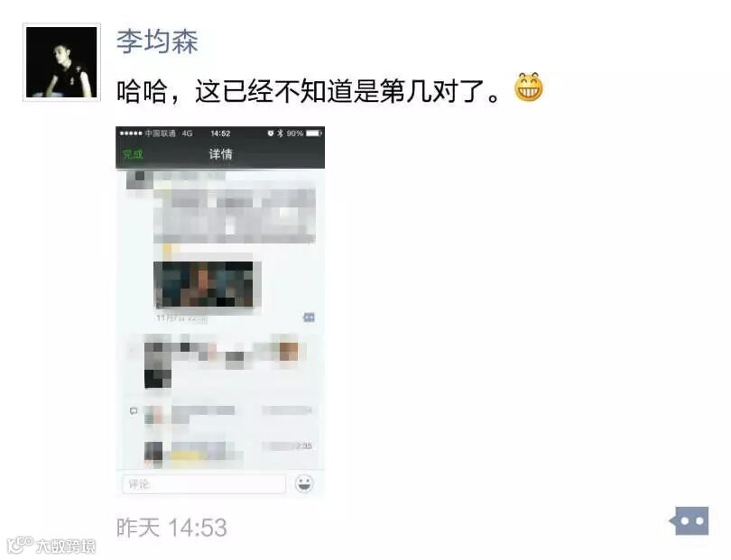Viewport: 731px width, 560px height.
Task: Focus the 评论 comment input field
Action: pos(204,484)
